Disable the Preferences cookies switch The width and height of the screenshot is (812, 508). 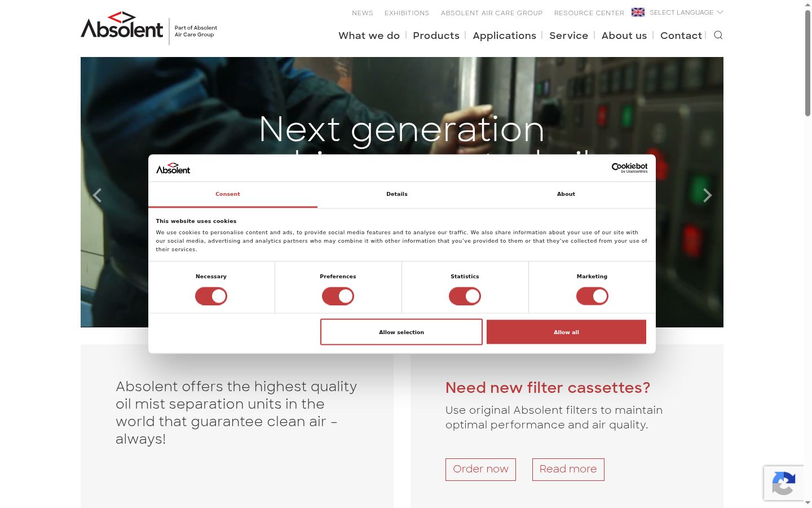tap(338, 296)
